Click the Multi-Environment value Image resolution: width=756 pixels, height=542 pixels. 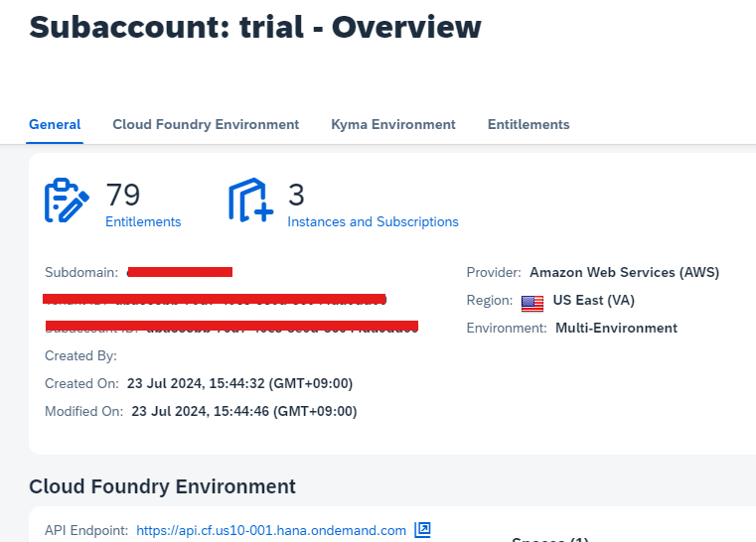pyautogui.click(x=616, y=329)
